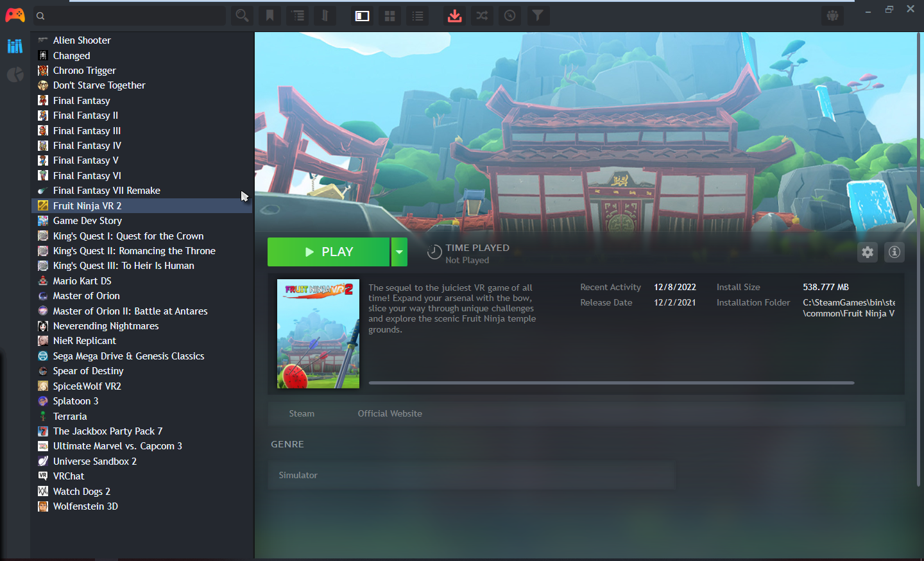Select Ultimate Marvel vs. Capcom 3

click(142, 446)
